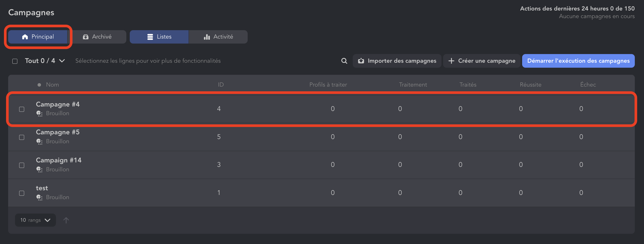Tick the checkbox for test campaign
Viewport: 644px width, 244px height.
click(22, 193)
